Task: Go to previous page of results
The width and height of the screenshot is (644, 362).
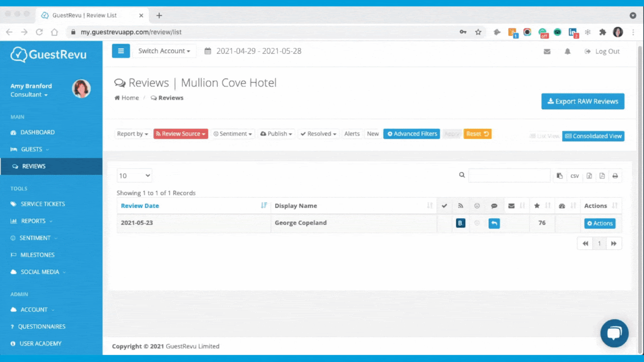Action: pyautogui.click(x=585, y=244)
